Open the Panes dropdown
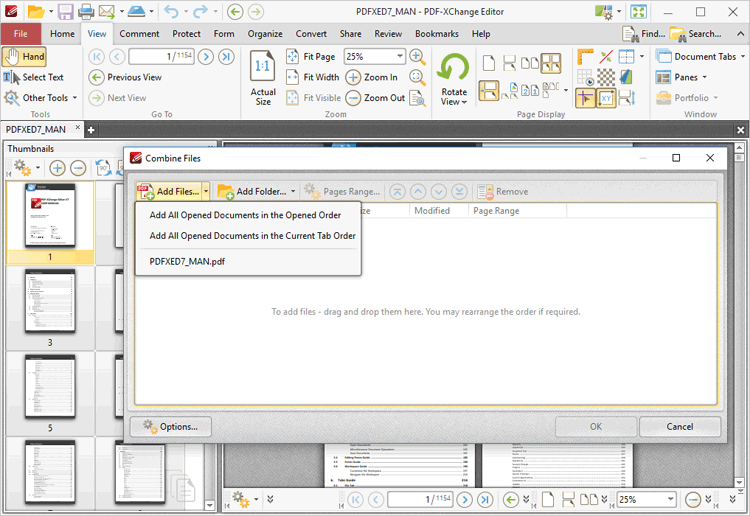The width and height of the screenshot is (750, 516). [x=681, y=77]
